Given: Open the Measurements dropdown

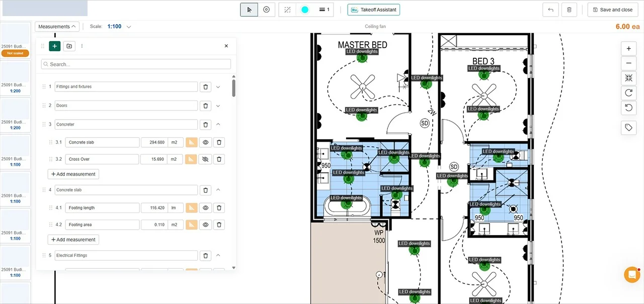Looking at the screenshot, I should [x=57, y=27].
